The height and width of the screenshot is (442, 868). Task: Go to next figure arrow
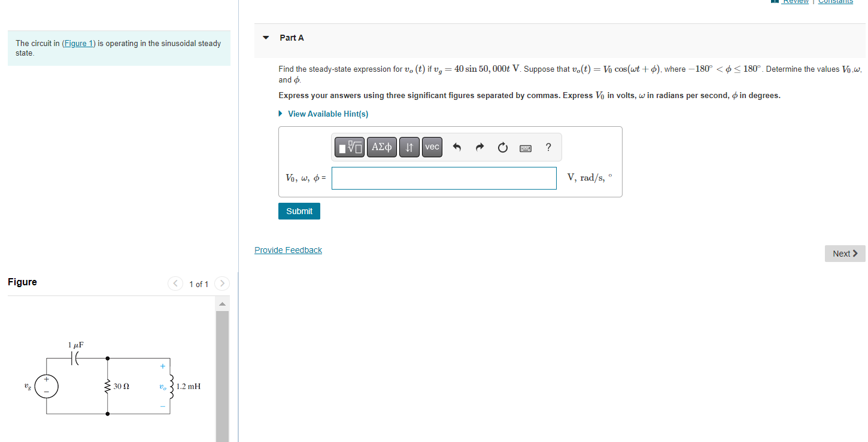[x=221, y=284]
